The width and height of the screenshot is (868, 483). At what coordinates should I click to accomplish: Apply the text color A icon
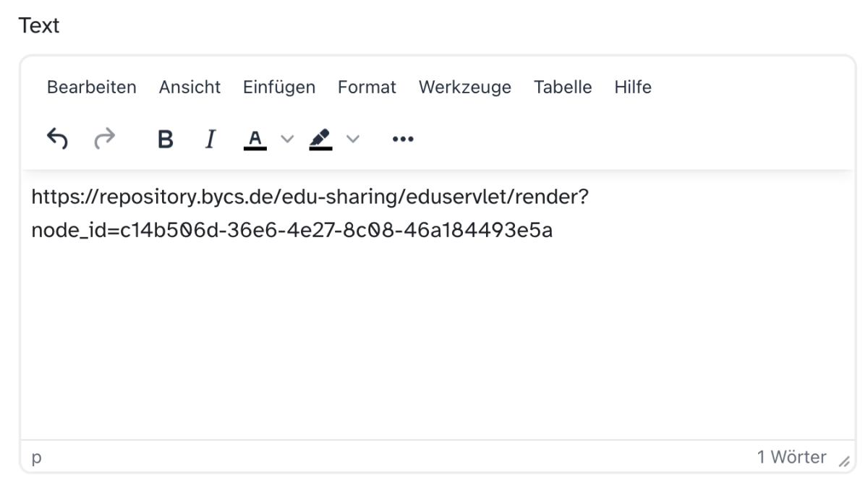click(255, 138)
